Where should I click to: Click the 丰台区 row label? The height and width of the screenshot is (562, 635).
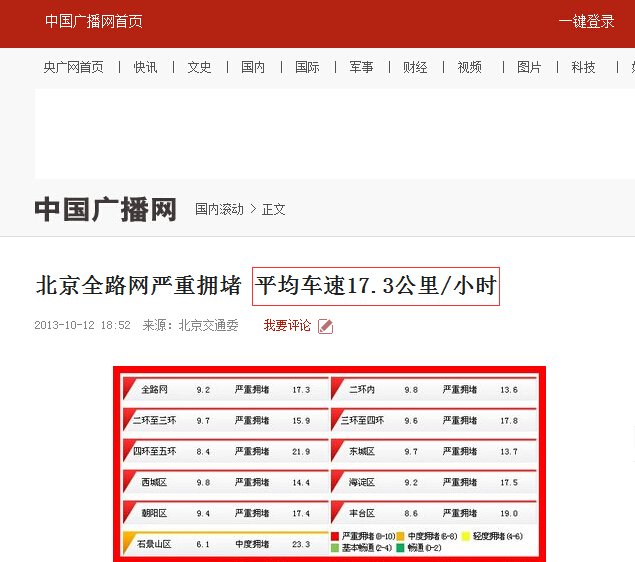(x=362, y=513)
